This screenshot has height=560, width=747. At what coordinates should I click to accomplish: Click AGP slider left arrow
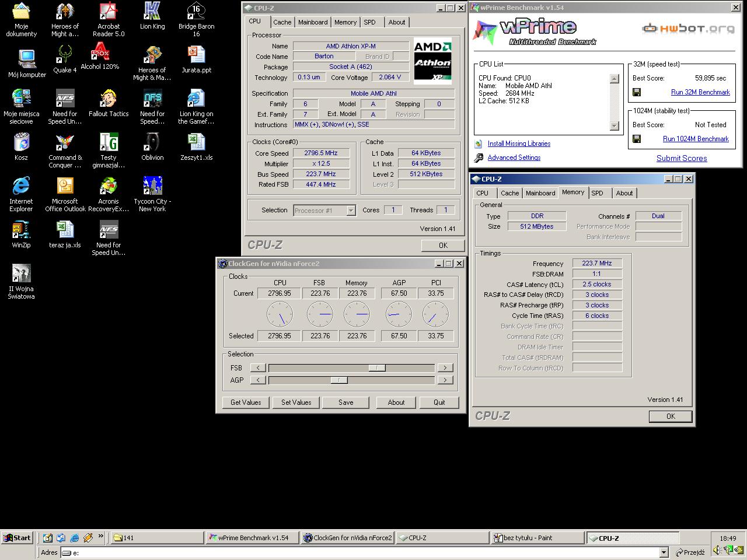coord(257,380)
